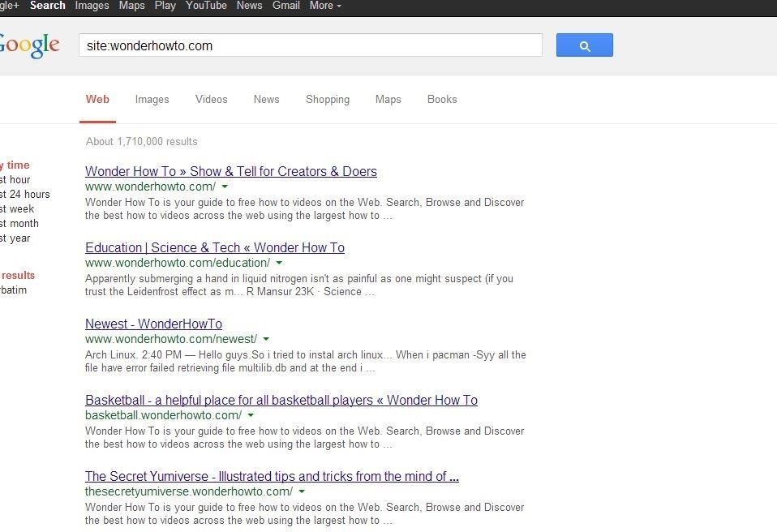This screenshot has width=777, height=532.
Task: Open Gmail in the top black bar
Action: pos(286,6)
